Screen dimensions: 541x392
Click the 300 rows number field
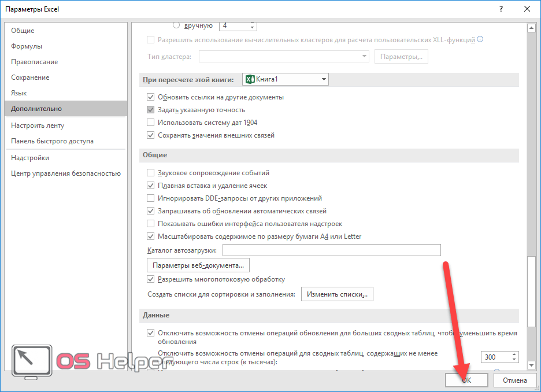[496, 357]
